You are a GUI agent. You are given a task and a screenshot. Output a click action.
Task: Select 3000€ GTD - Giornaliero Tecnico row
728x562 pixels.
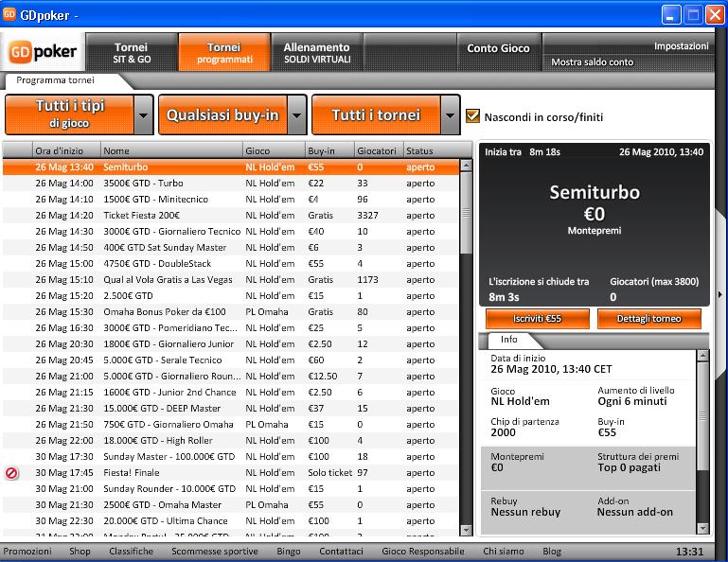tap(231, 232)
